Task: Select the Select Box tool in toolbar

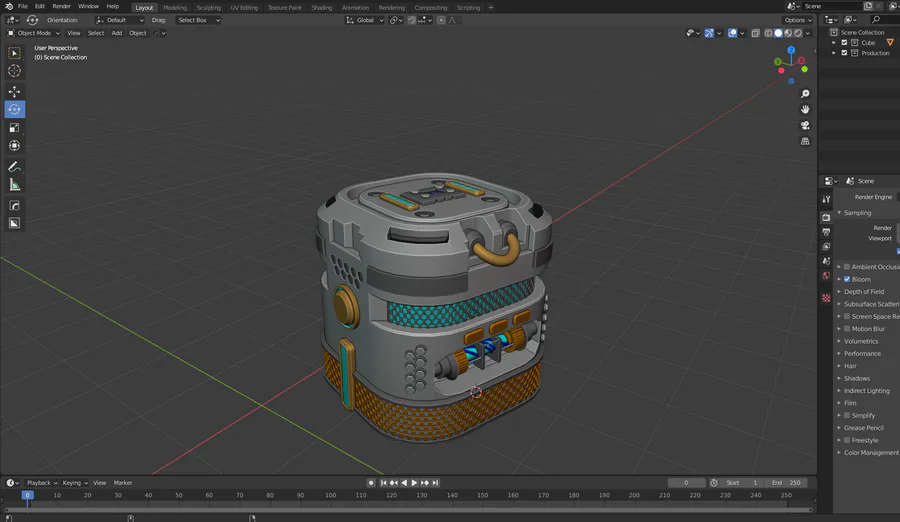Action: (x=14, y=53)
